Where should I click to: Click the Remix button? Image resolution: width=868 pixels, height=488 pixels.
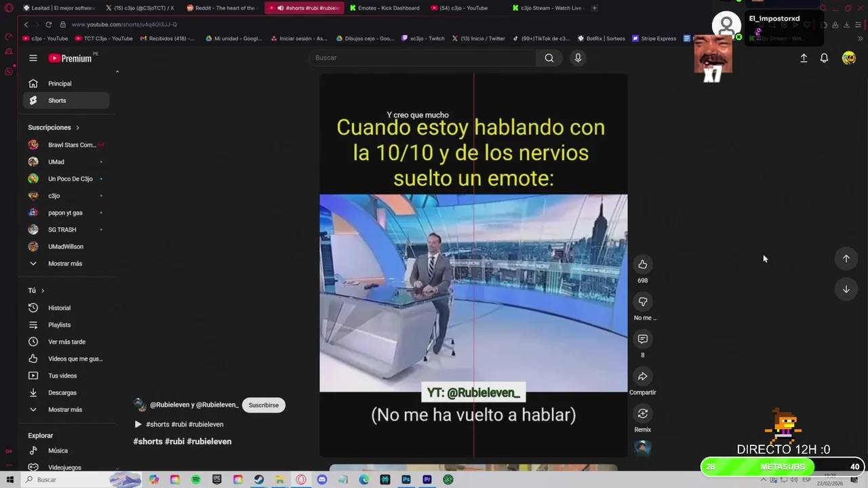643,413
